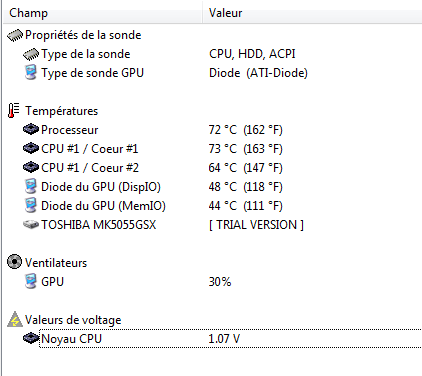Click the hard drive icon beside TOSHIBA MK5055GSX
The width and height of the screenshot is (422, 376).
coord(31,225)
